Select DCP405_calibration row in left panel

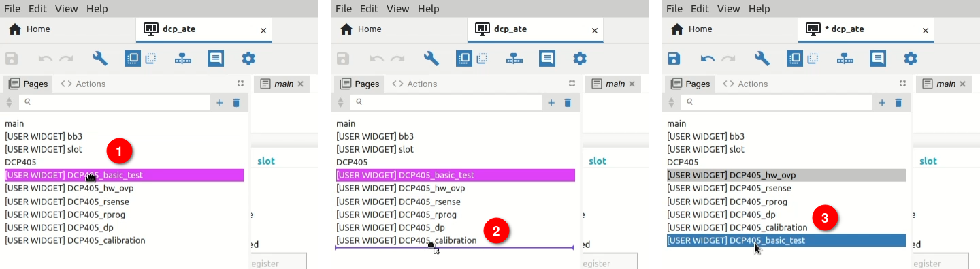(124, 240)
